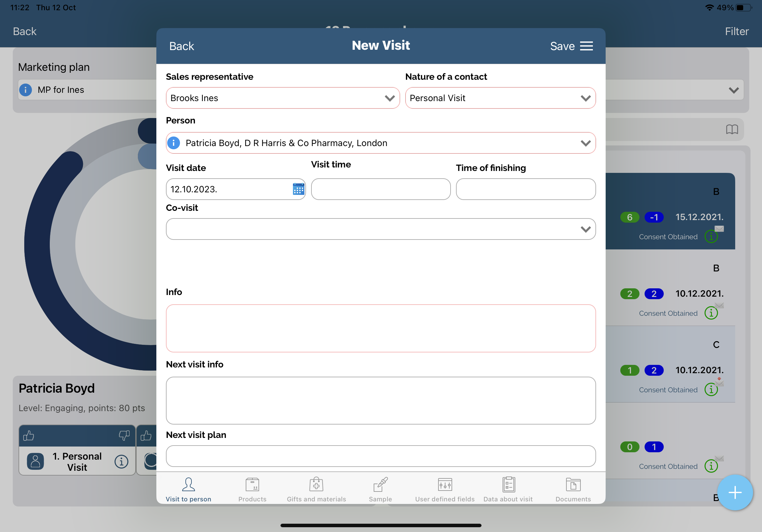Open the hamburger menu next to Save
Viewport: 762px width, 532px height.
586,46
